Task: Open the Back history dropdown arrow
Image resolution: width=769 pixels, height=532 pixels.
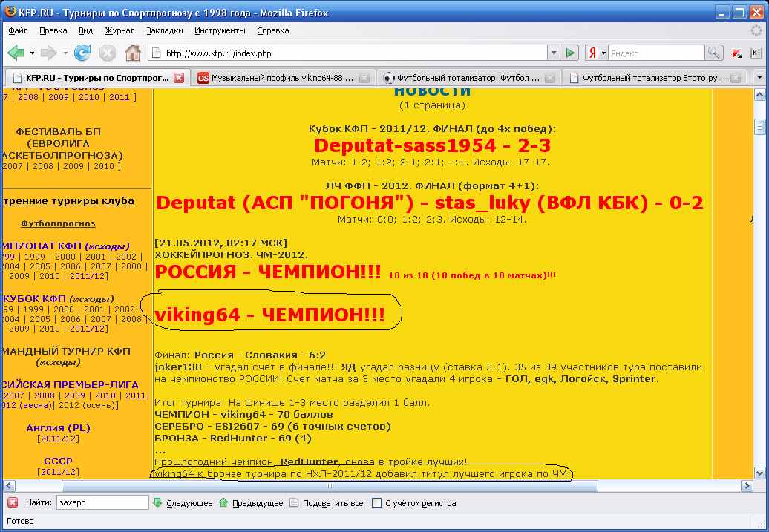Action: coord(33,53)
